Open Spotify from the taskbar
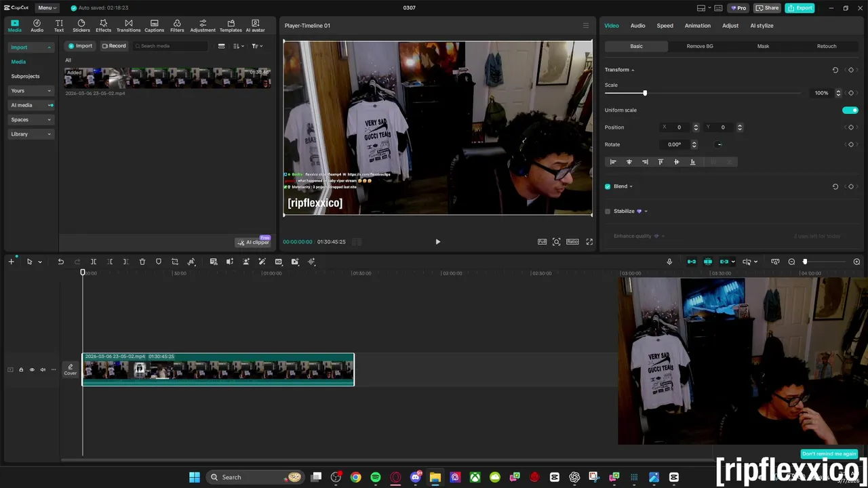Screen dimensions: 868x488 [376, 477]
